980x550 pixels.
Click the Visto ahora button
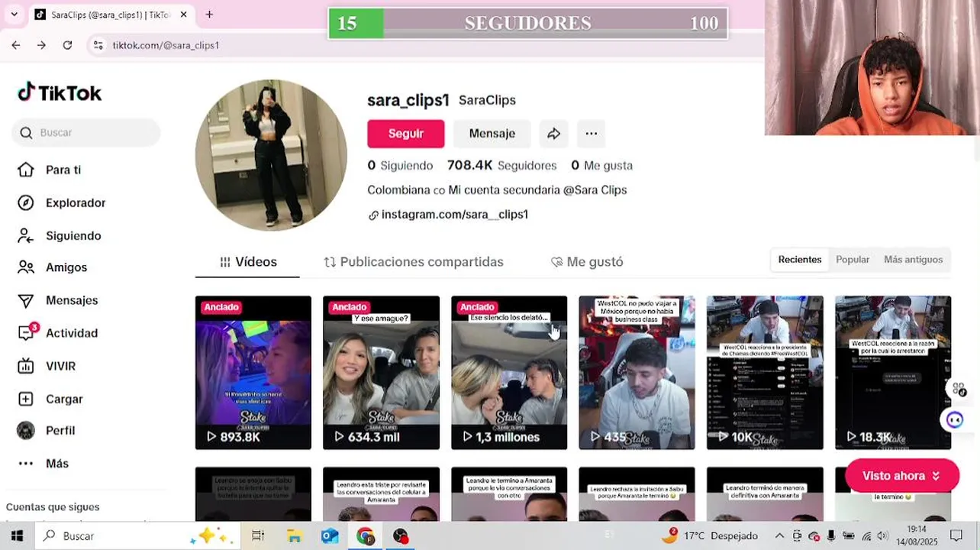pyautogui.click(x=902, y=476)
